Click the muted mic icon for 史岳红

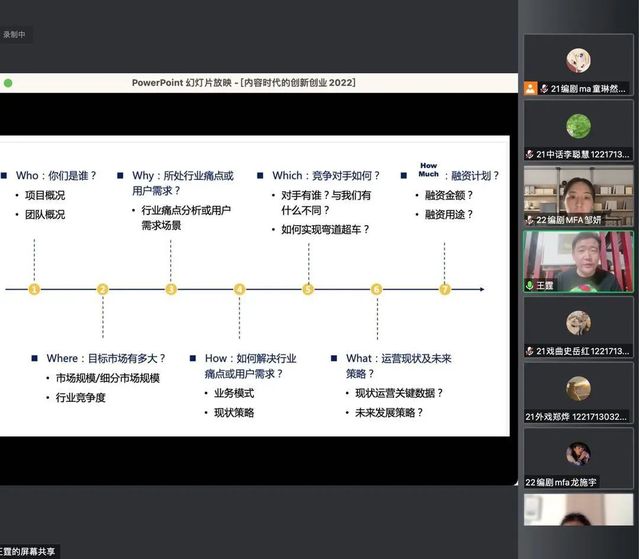tap(530, 351)
